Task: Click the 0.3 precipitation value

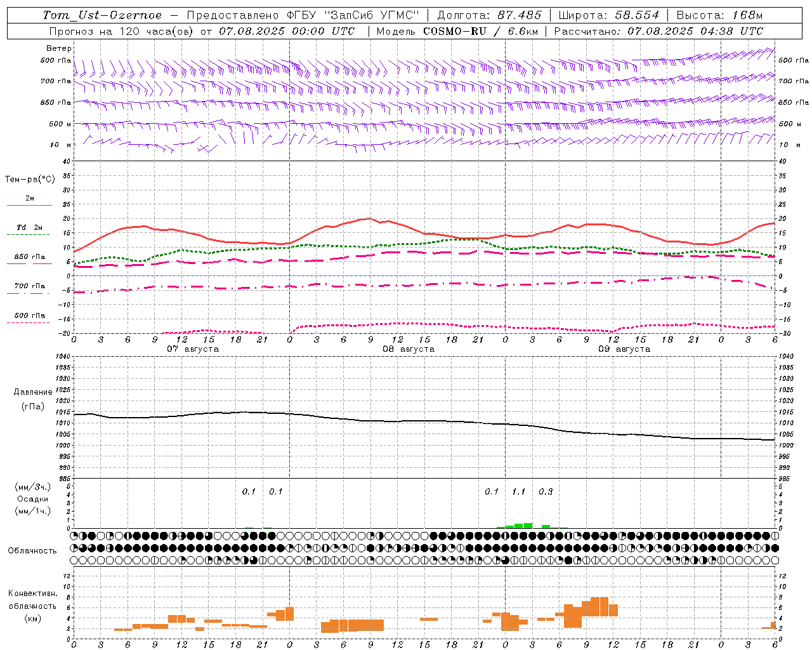Action: [x=546, y=492]
